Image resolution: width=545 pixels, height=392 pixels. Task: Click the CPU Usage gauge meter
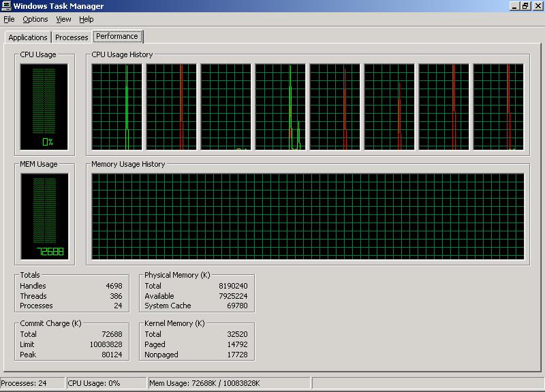44,105
